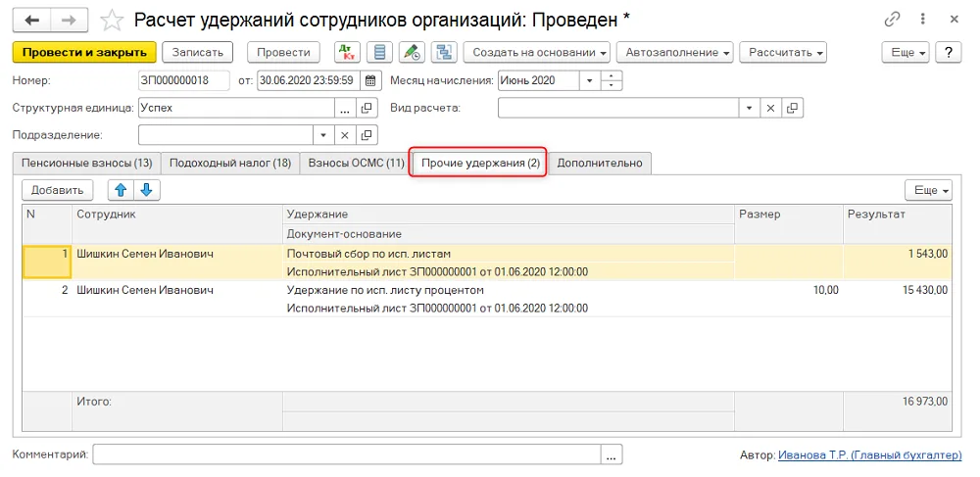Open help with the question mark button
980x477 pixels.
[x=948, y=53]
